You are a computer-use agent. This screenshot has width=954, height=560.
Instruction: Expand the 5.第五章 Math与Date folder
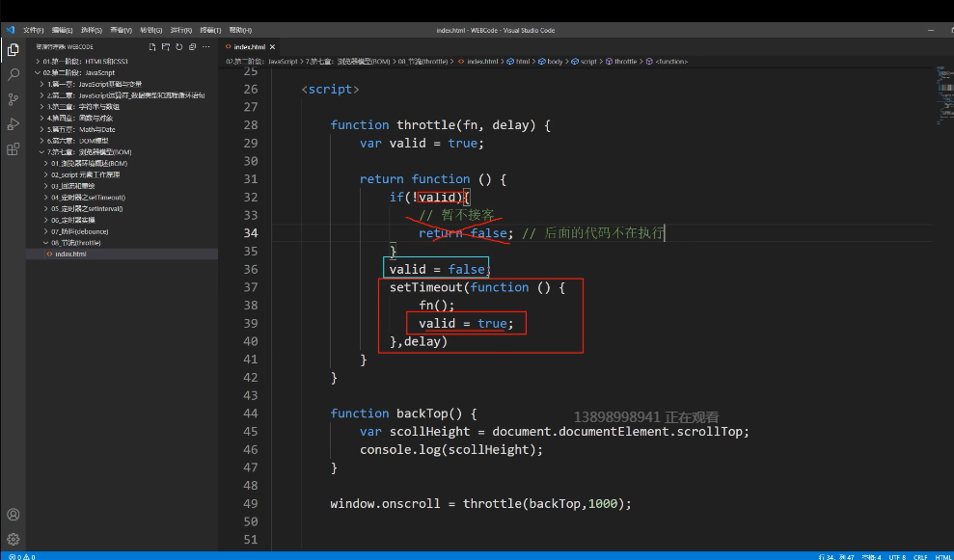(x=122, y=129)
